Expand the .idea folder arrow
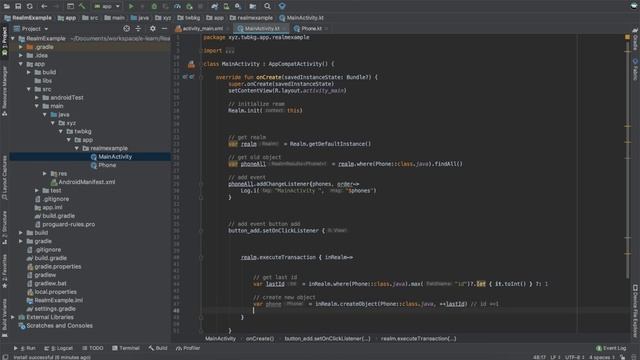Viewport: 640px width, 360px height. click(x=21, y=56)
